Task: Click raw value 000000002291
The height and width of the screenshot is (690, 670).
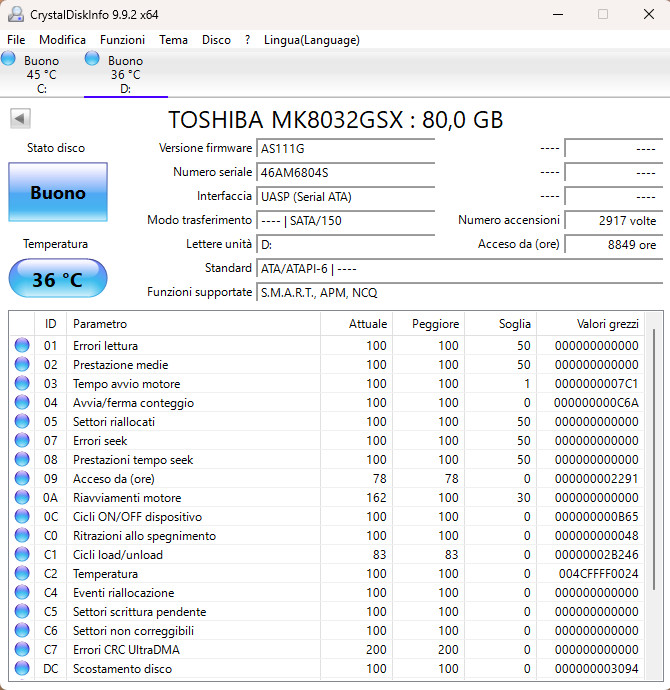Action: click(596, 479)
